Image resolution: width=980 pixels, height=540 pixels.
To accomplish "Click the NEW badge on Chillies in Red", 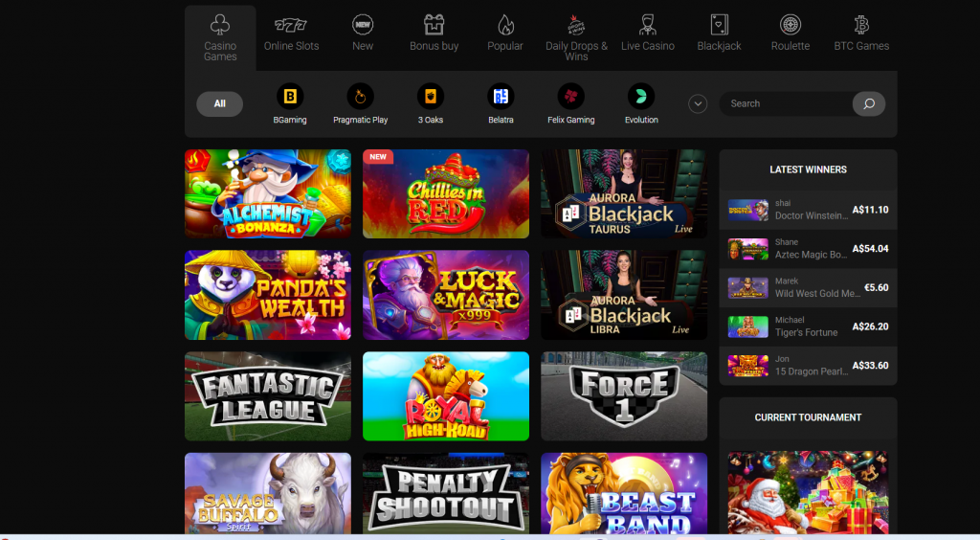I will [378, 157].
